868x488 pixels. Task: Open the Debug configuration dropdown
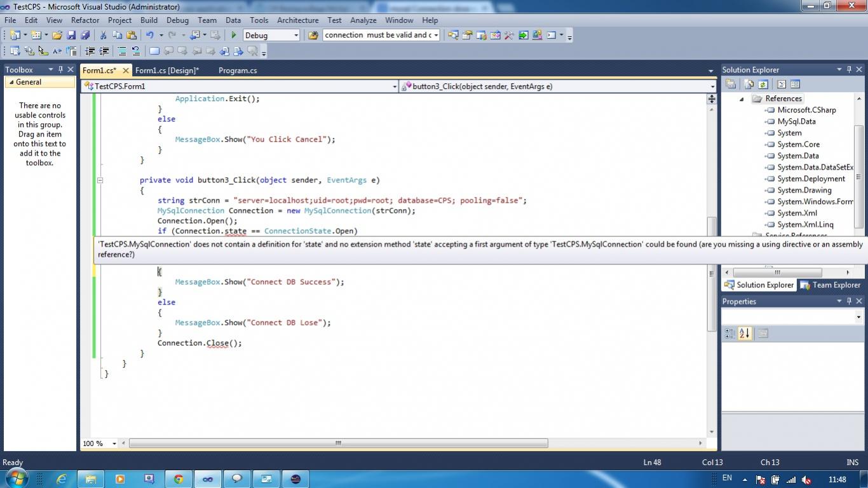pos(296,36)
